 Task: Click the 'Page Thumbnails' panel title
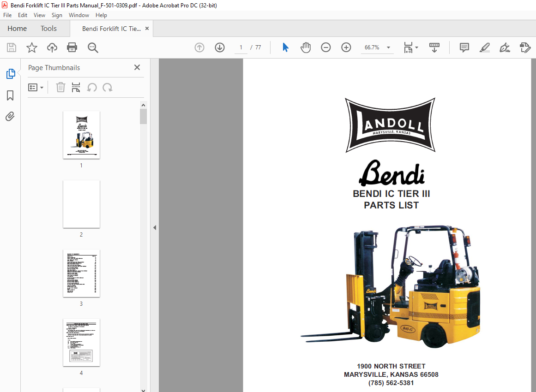click(x=54, y=68)
